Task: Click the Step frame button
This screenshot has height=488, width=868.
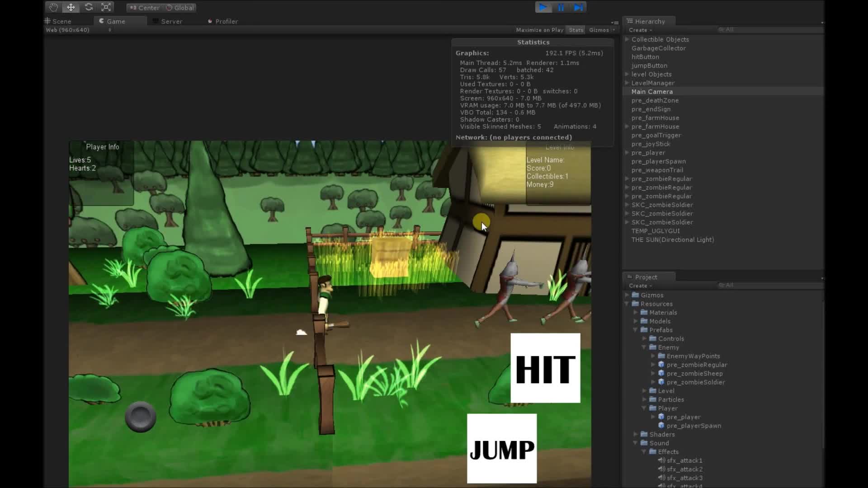Action: point(579,7)
